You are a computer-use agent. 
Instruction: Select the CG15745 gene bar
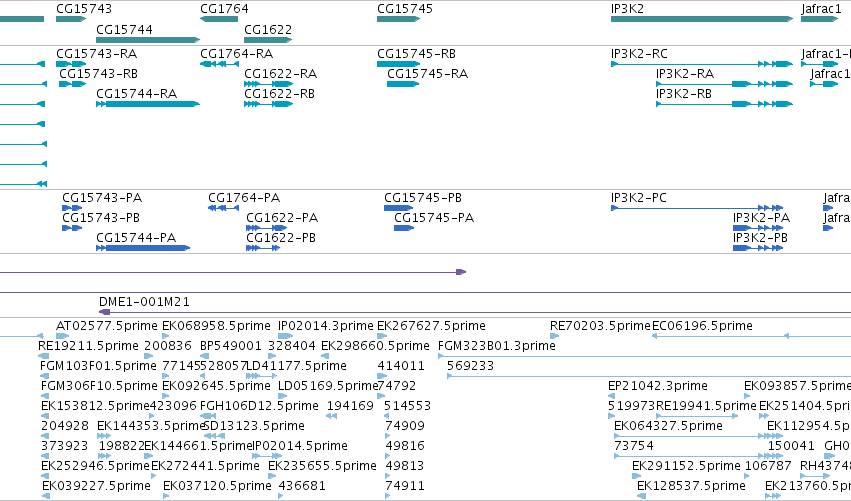pos(398,19)
